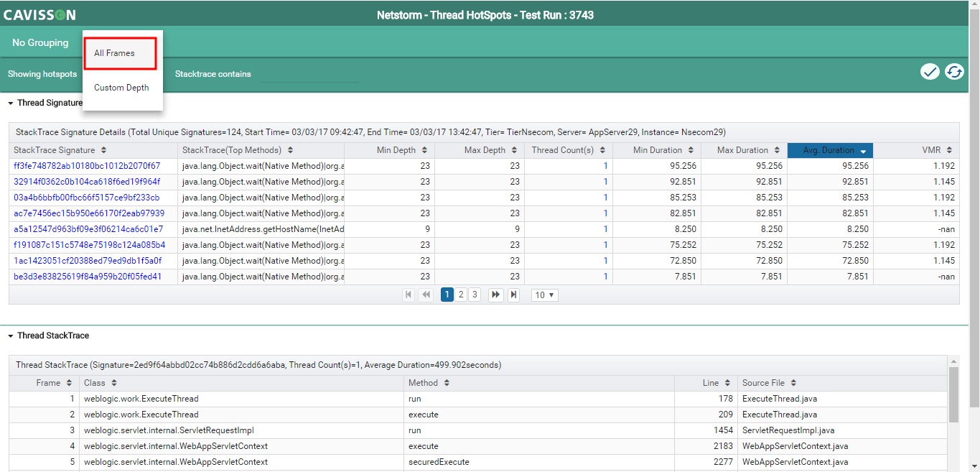Select All Frames from the menu
Screen dimensions: 980x472
(121, 53)
